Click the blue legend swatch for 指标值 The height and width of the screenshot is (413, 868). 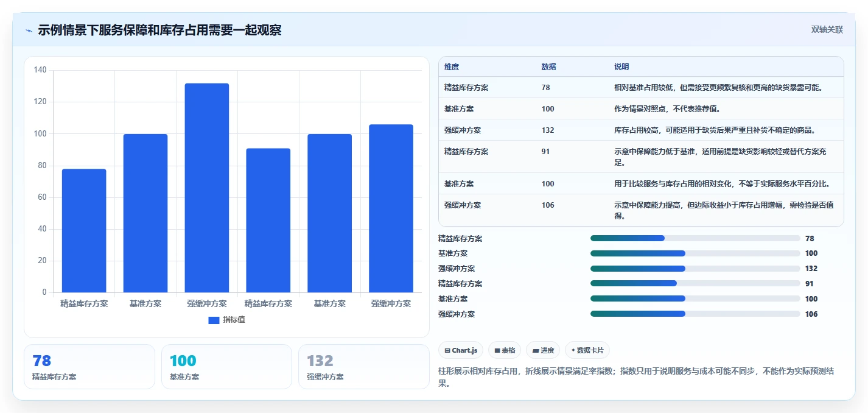pos(214,320)
